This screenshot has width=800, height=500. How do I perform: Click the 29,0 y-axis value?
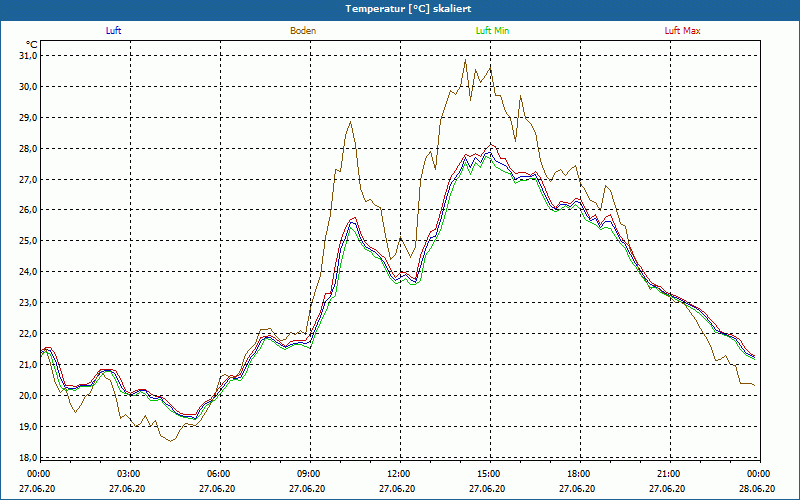pos(29,117)
